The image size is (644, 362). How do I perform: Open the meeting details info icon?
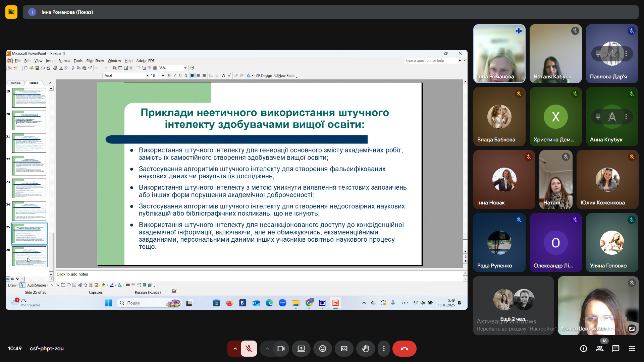click(583, 349)
